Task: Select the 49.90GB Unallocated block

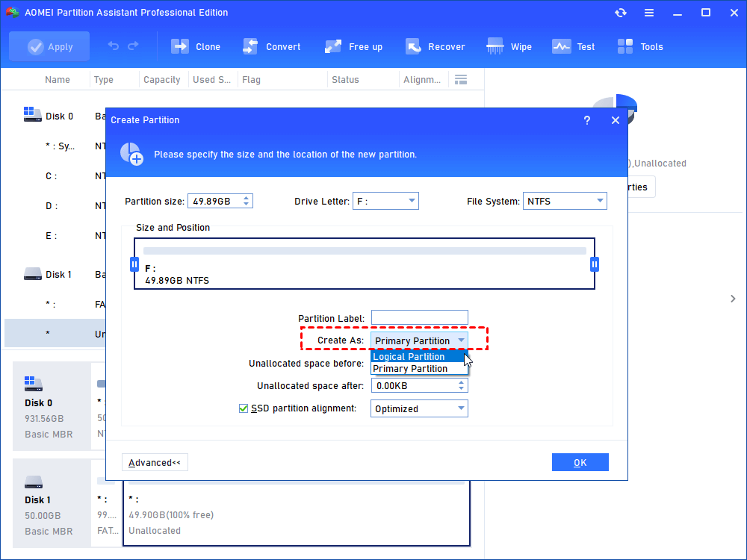Action: tap(297, 514)
